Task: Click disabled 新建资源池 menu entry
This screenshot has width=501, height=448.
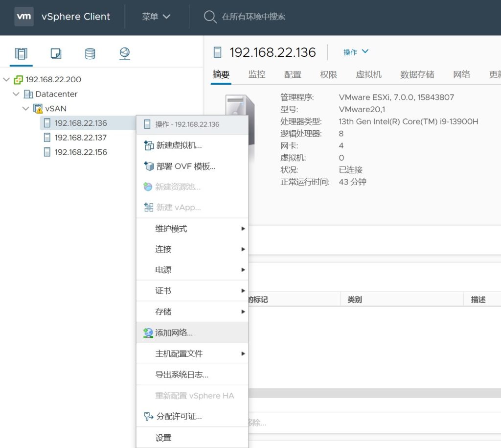Action: [192, 187]
